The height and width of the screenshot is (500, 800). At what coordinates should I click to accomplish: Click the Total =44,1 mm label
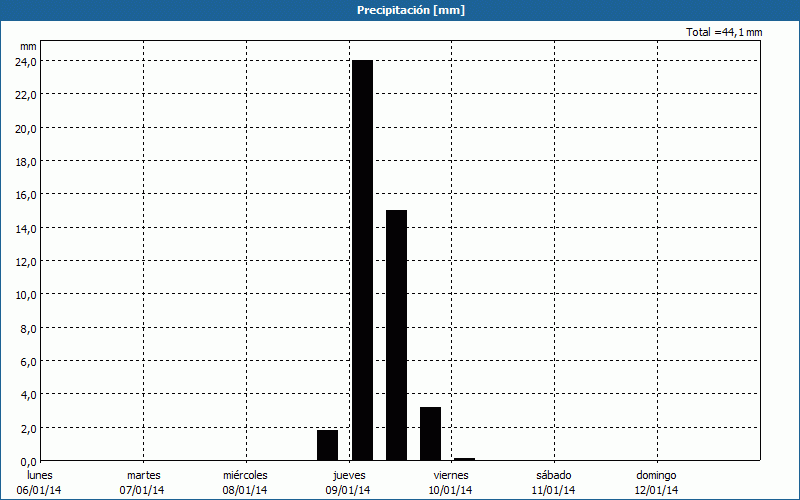[x=724, y=32]
